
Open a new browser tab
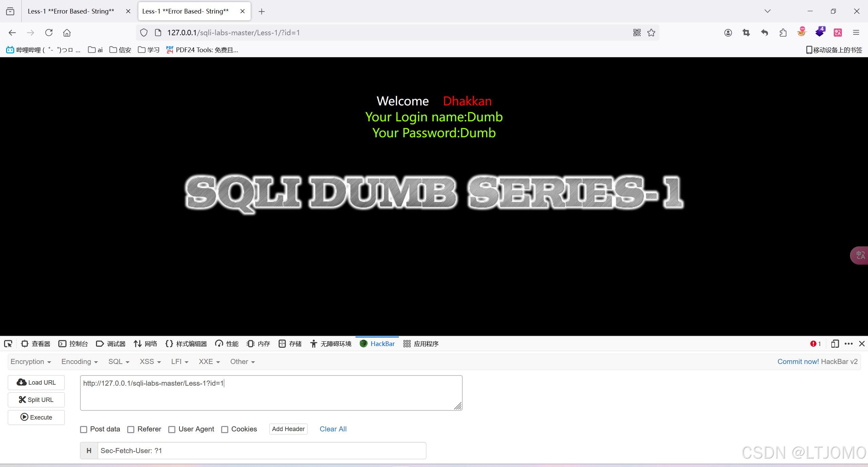[262, 12]
